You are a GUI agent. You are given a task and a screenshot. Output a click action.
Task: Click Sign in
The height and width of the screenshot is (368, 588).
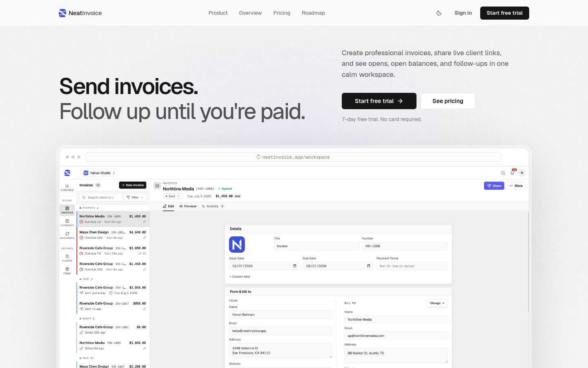[x=463, y=13]
